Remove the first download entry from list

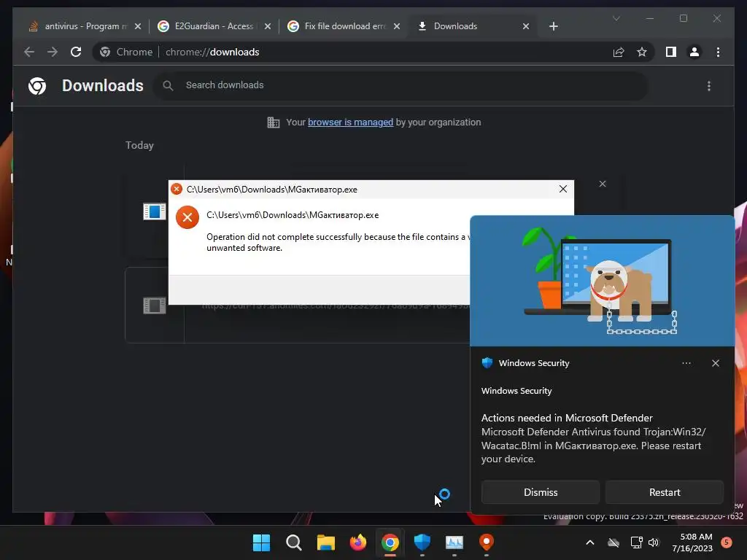coord(603,184)
